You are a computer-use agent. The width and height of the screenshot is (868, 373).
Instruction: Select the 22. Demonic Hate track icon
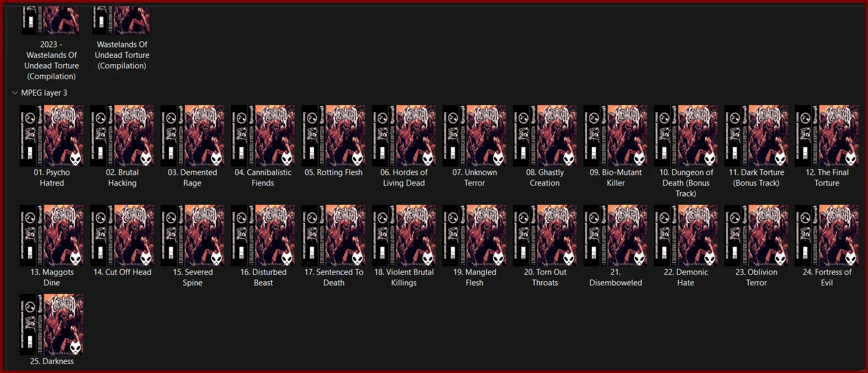coord(686,236)
